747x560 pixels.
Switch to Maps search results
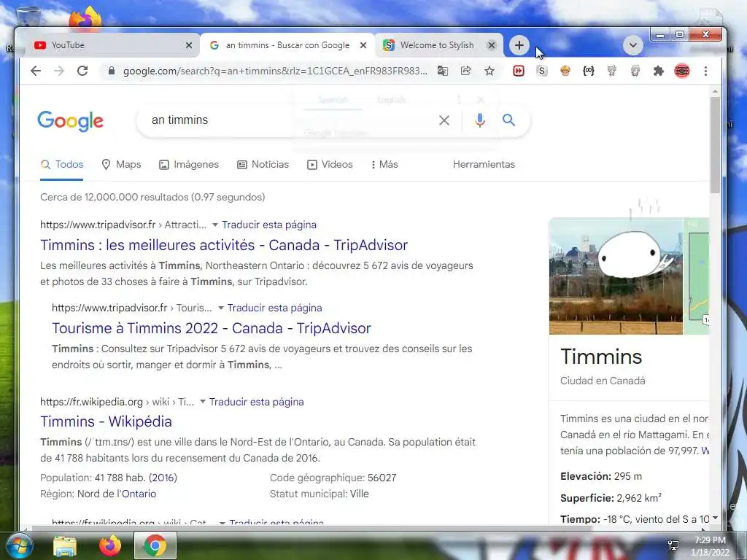(122, 165)
